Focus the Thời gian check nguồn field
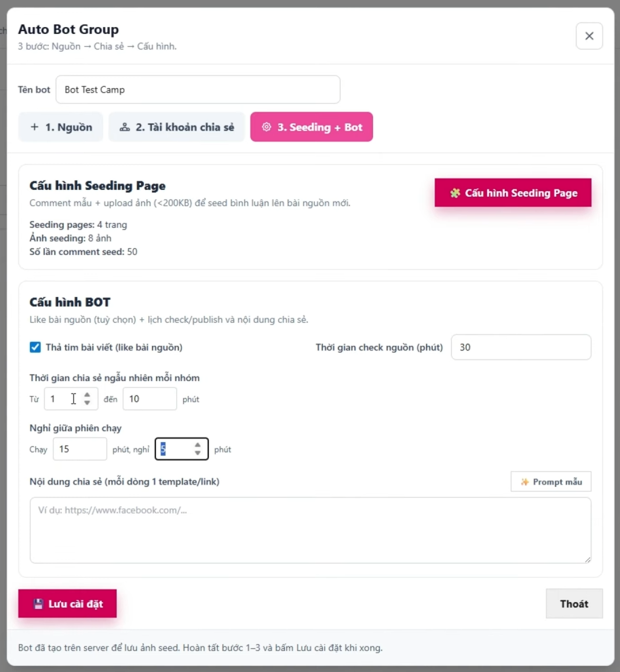 [x=520, y=347]
